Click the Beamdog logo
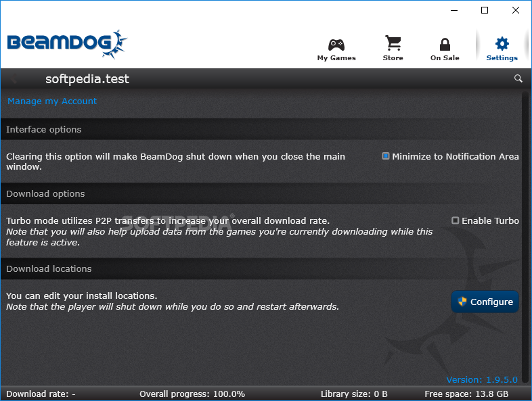 [67, 44]
